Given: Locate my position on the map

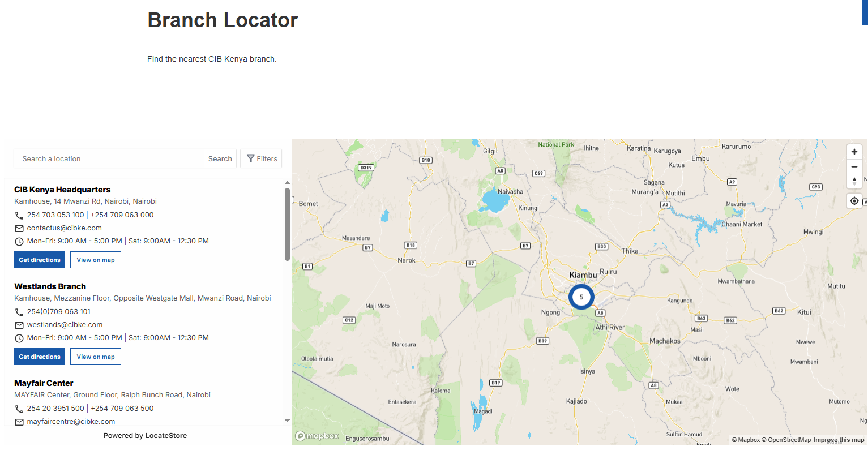Looking at the screenshot, I should pos(854,201).
